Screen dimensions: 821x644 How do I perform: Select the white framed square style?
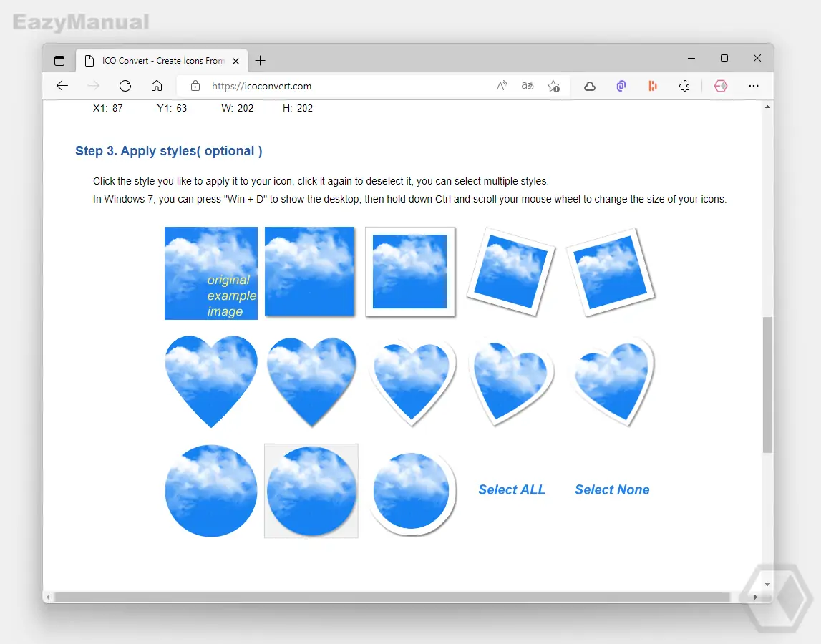410,272
